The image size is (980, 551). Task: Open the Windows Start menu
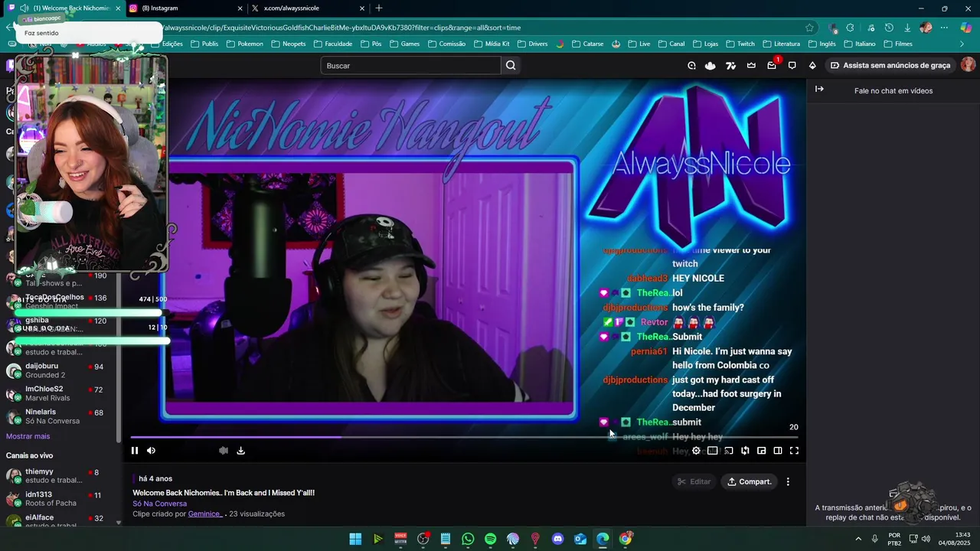[355, 539]
